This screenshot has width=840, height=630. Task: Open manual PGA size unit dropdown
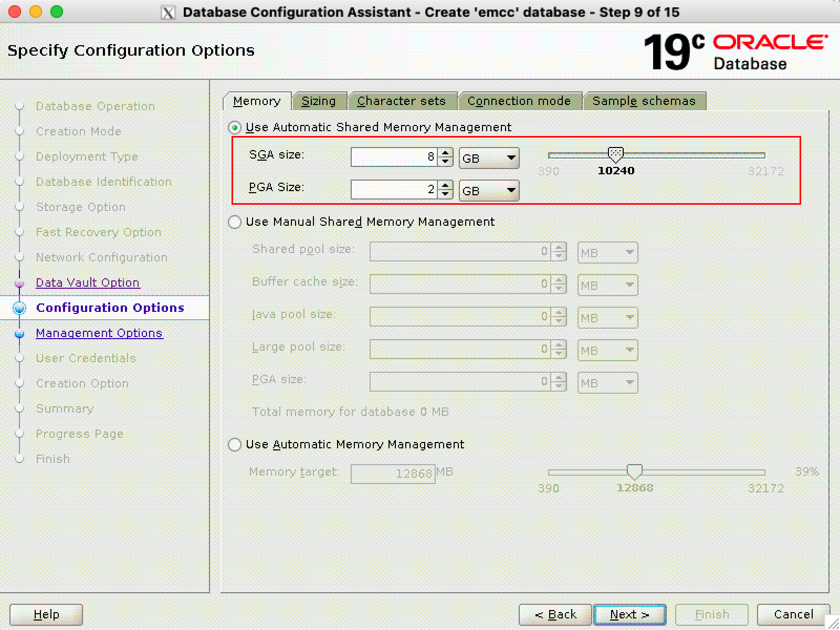point(608,383)
